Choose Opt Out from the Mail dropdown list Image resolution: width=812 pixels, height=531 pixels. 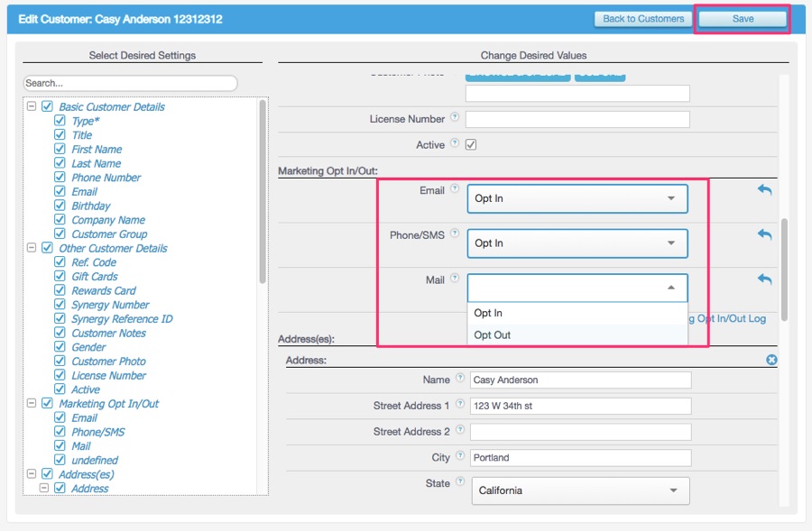(493, 335)
